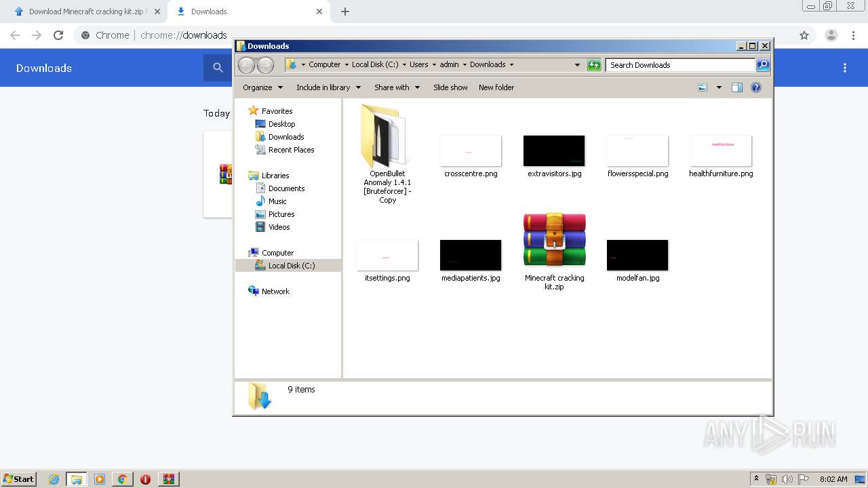Close the Download Minecraft cracking kit.zip tab
868x488 pixels.
click(x=157, y=12)
